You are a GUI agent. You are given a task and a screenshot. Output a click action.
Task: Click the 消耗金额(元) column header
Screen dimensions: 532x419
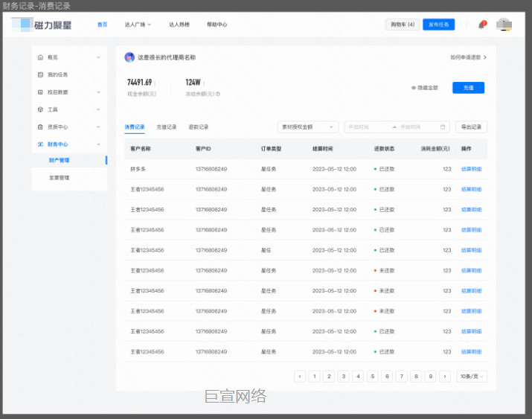click(x=435, y=149)
